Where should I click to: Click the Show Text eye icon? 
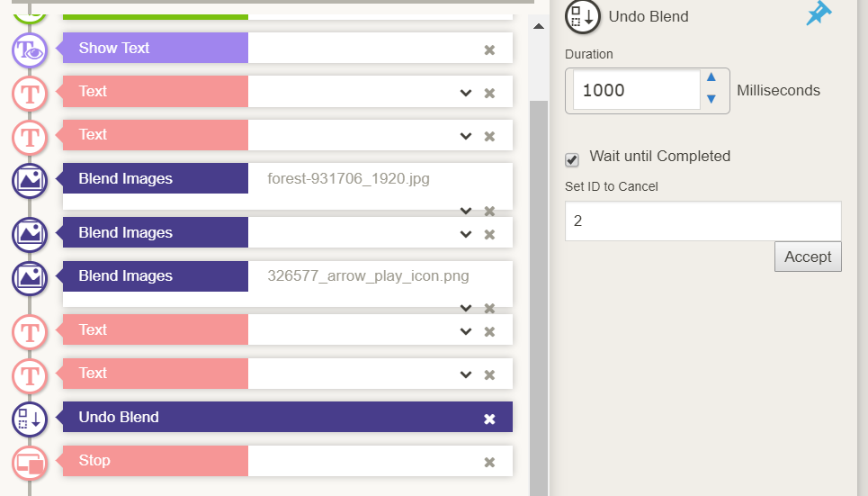click(30, 50)
